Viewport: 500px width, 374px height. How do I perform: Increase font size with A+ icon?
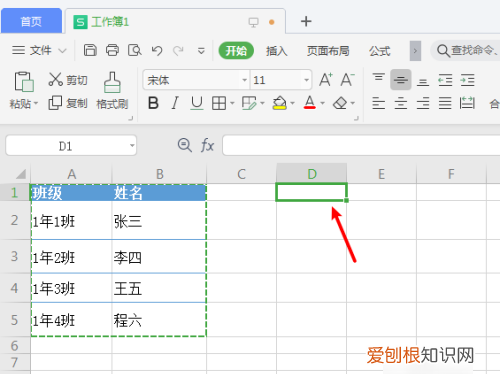tap(326, 80)
